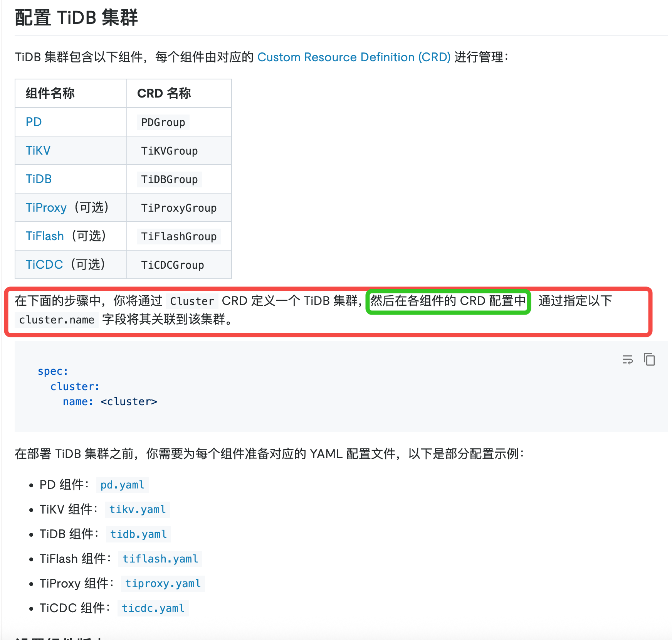Open the TiKV link in table
The height and width of the screenshot is (640, 672).
[38, 150]
